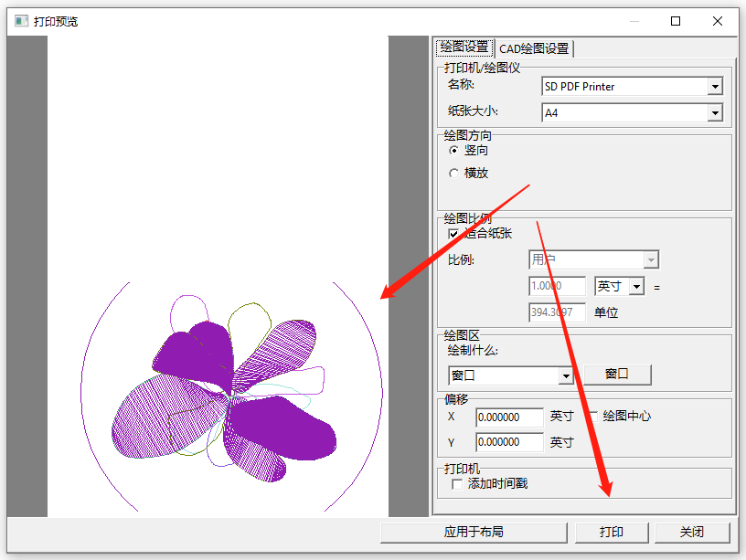Select the 竖向 orientation radio button

pos(454,151)
